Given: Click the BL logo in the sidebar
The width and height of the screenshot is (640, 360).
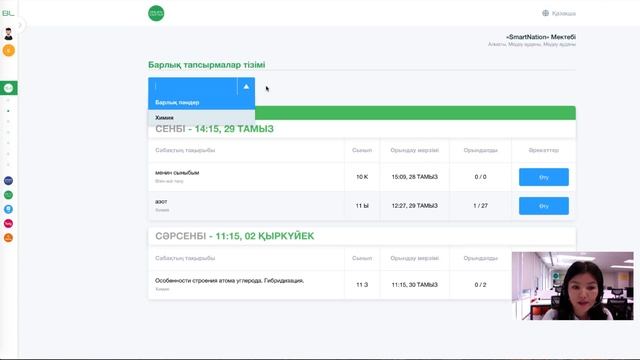Looking at the screenshot, I should 8,13.
